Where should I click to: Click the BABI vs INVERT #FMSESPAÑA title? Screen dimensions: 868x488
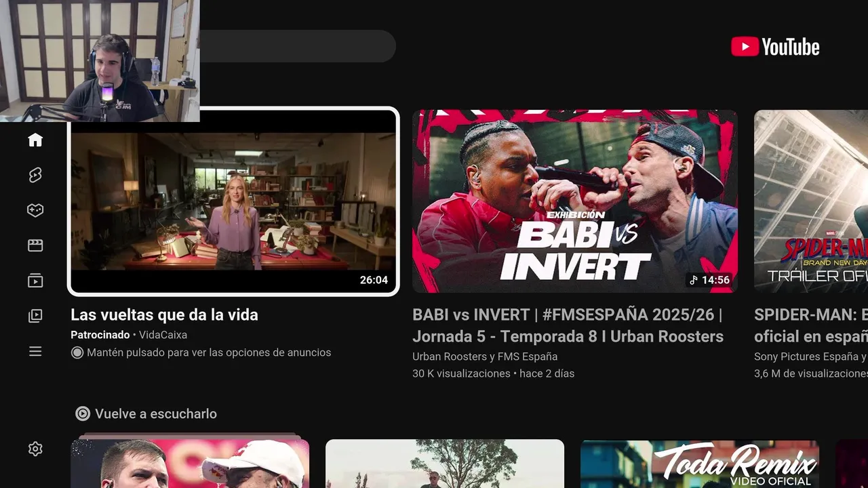pyautogui.click(x=568, y=325)
